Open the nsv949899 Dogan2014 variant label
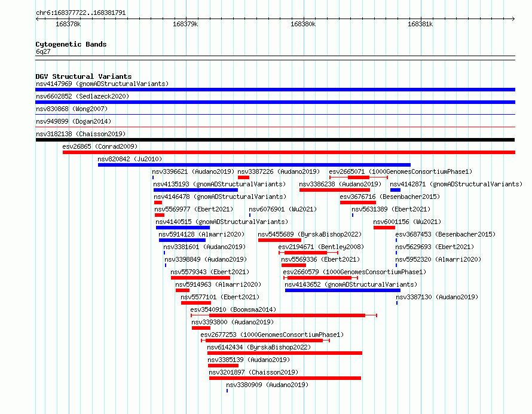Screen dimensions: 532x414 click(x=74, y=121)
